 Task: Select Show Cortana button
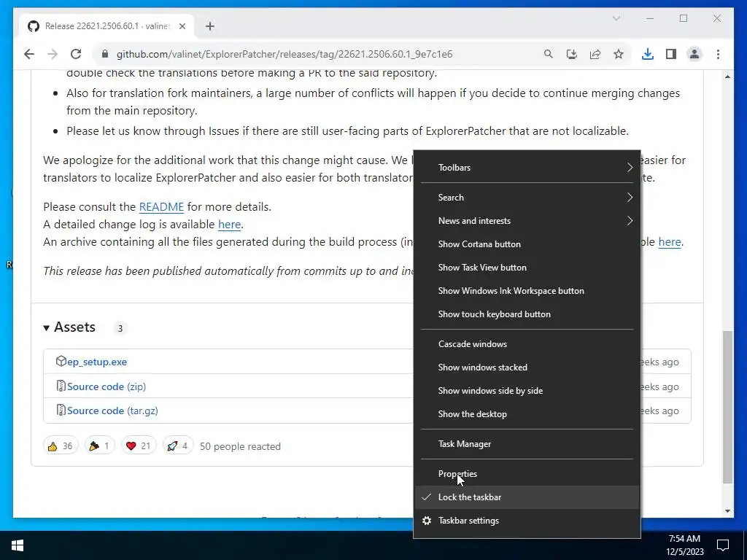527,244
